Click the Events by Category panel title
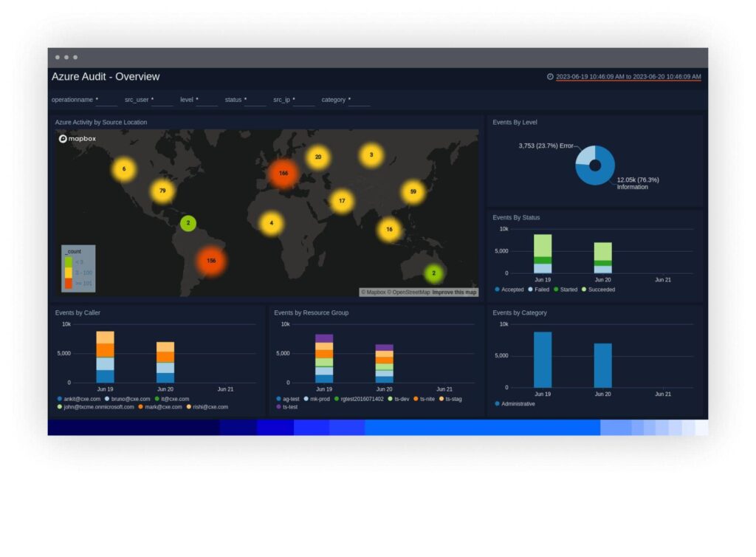Screen dimensions: 756x557 [520, 313]
